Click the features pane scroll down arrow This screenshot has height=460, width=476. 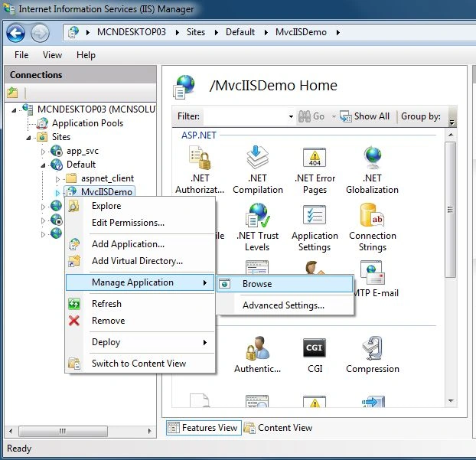click(451, 401)
